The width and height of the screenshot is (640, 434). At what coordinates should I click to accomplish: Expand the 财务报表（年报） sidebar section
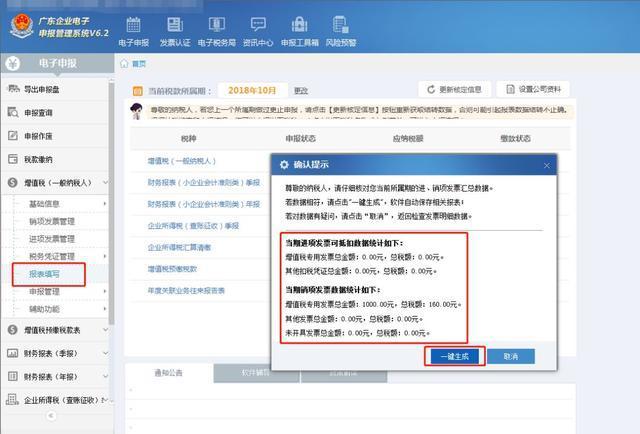pyautogui.click(x=57, y=376)
